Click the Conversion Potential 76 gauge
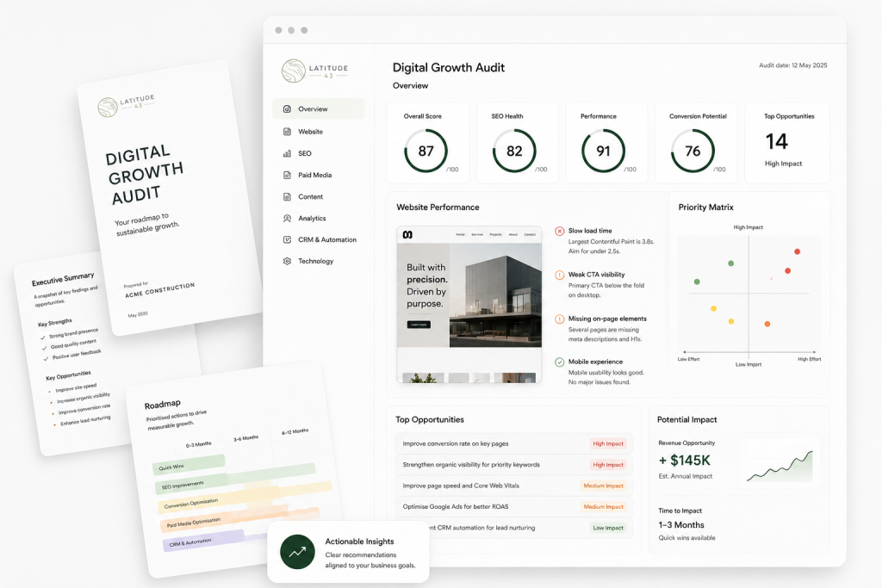The width and height of the screenshot is (882, 588). [693, 152]
